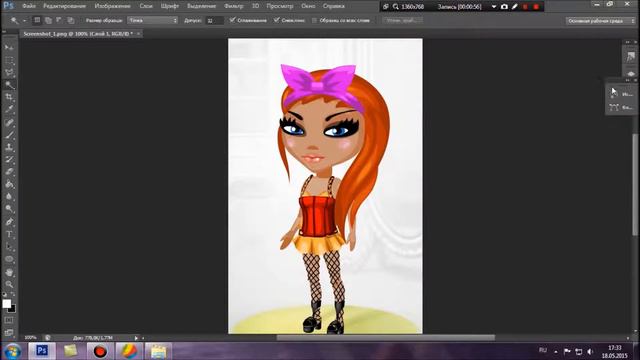Select the History Brush tool
Screen dimensions: 640x360
9,159
